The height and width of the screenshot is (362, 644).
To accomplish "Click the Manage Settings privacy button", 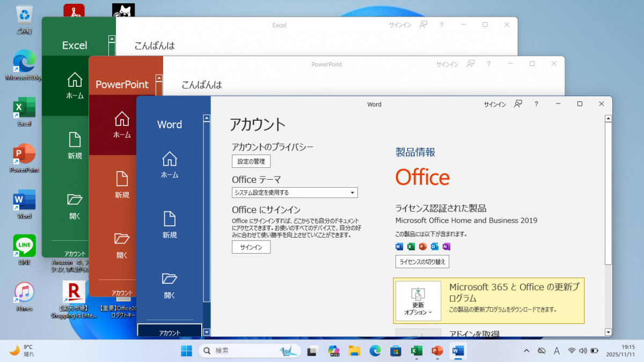I will pos(251,161).
